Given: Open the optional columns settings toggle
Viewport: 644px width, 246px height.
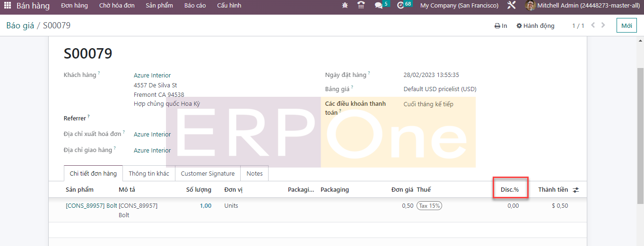Looking at the screenshot, I should [576, 190].
